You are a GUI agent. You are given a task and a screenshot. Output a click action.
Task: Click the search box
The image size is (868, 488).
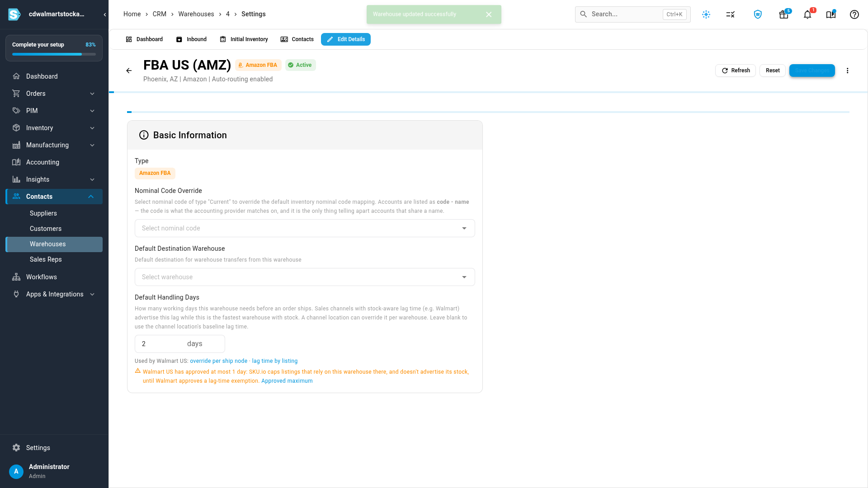pyautogui.click(x=632, y=14)
